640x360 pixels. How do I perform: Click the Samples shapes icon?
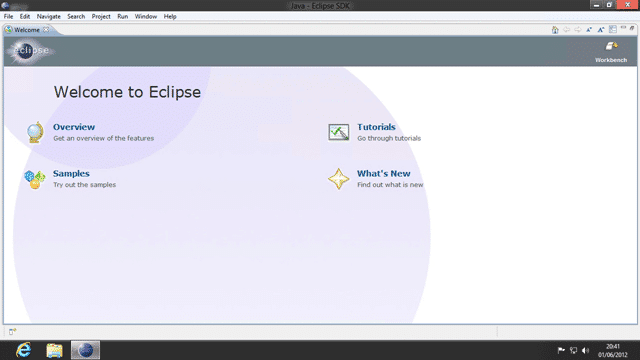click(35, 180)
